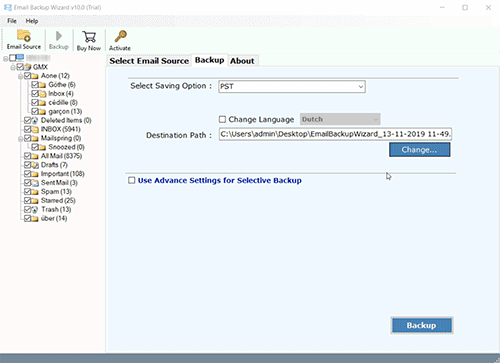This screenshot has width=500, height=363.
Task: Uncheck the Drafts (7) checkbox
Action: [27, 165]
